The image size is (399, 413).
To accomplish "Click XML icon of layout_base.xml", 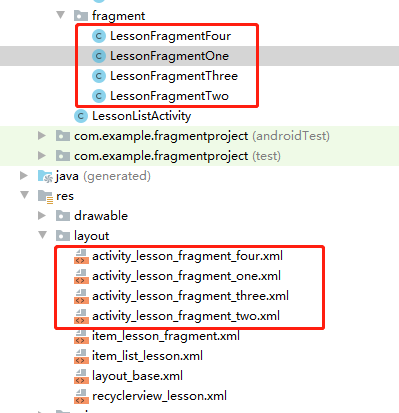I will (81, 376).
